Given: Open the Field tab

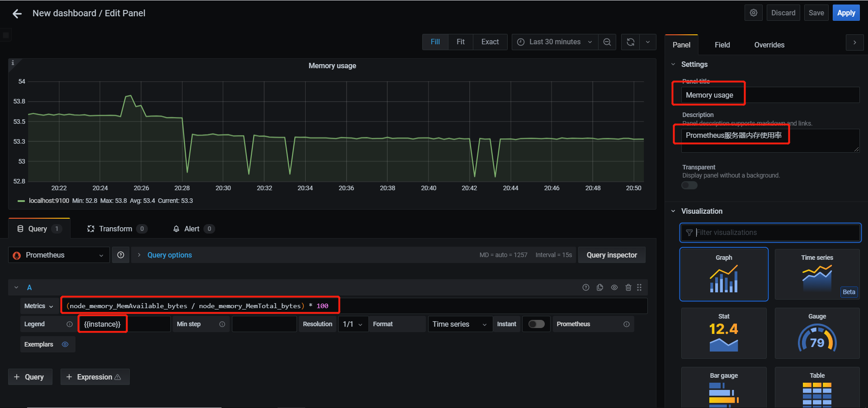Looking at the screenshot, I should (722, 45).
